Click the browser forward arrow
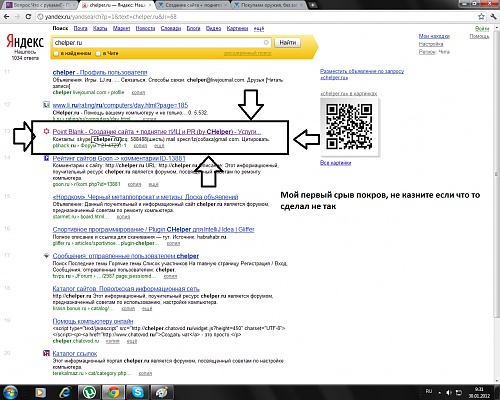The image size is (500, 400). pyautogui.click(x=17, y=17)
